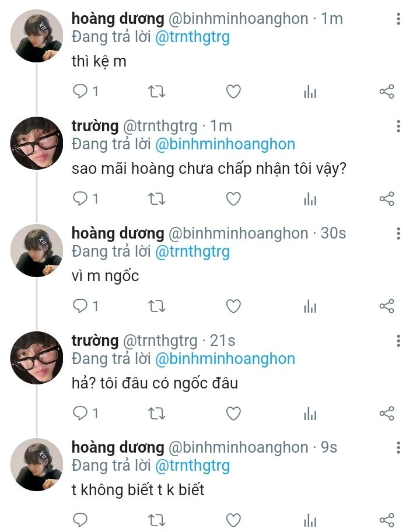View analytics for "sao mãi hoàng" tweet
Screen dimensions: 420x532
tap(310, 199)
